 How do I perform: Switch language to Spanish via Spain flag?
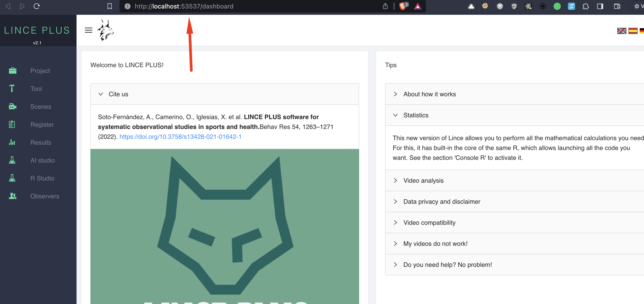[x=633, y=31]
